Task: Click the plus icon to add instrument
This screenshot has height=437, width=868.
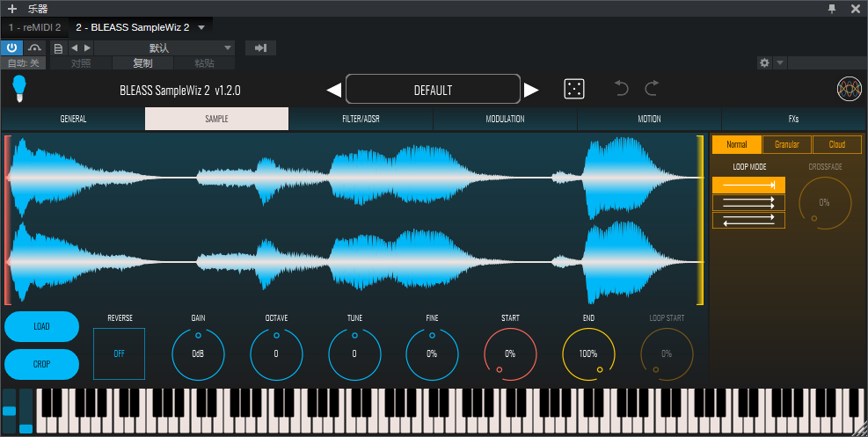Action: (11, 9)
